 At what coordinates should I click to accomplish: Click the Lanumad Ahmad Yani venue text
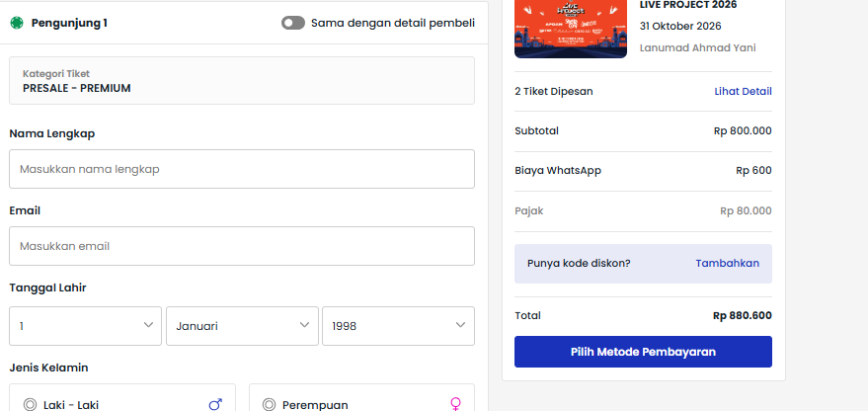tap(697, 47)
